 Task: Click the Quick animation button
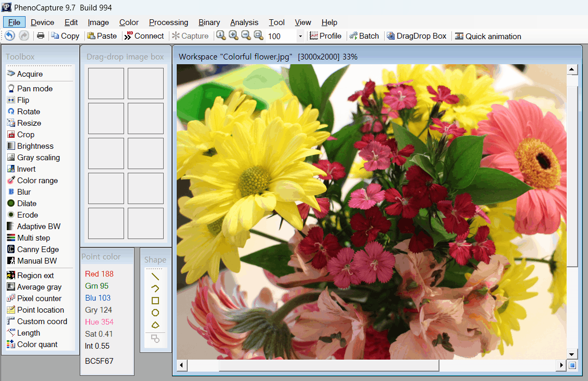click(x=488, y=36)
